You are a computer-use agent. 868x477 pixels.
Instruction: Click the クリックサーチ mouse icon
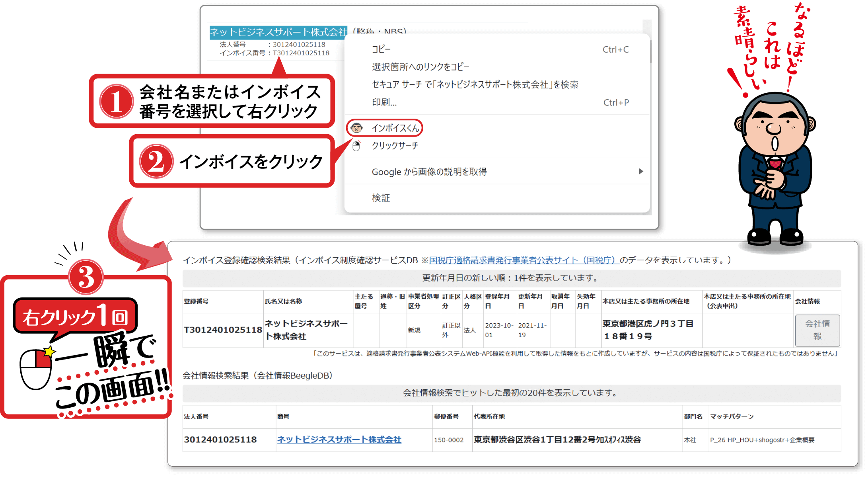pyautogui.click(x=356, y=146)
